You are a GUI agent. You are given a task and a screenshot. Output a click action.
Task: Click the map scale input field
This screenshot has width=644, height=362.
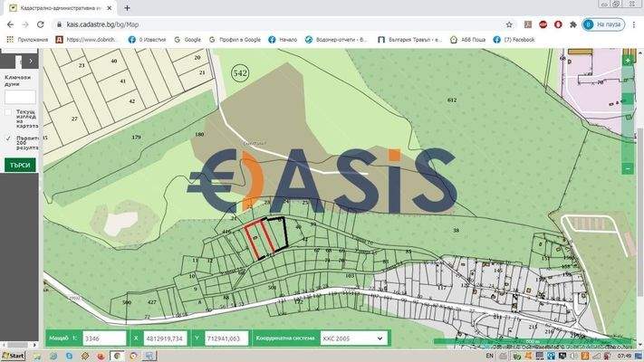[x=104, y=338]
